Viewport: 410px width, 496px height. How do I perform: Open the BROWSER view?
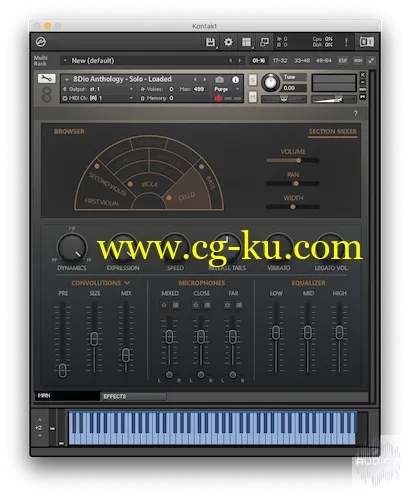tap(69, 131)
